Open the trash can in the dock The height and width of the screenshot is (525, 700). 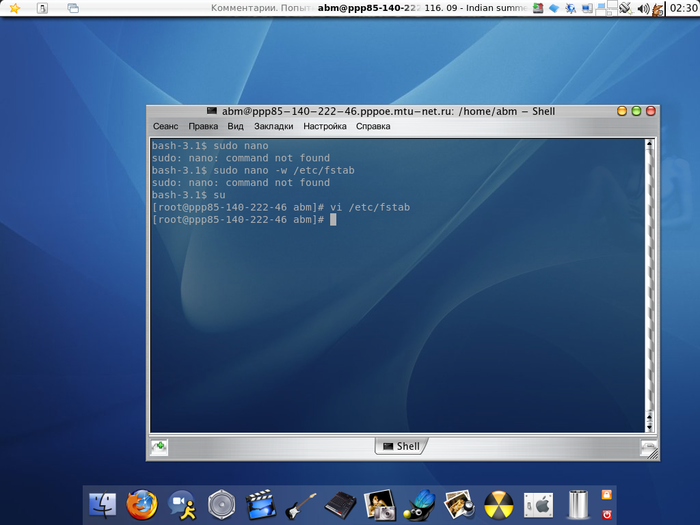[x=578, y=504]
